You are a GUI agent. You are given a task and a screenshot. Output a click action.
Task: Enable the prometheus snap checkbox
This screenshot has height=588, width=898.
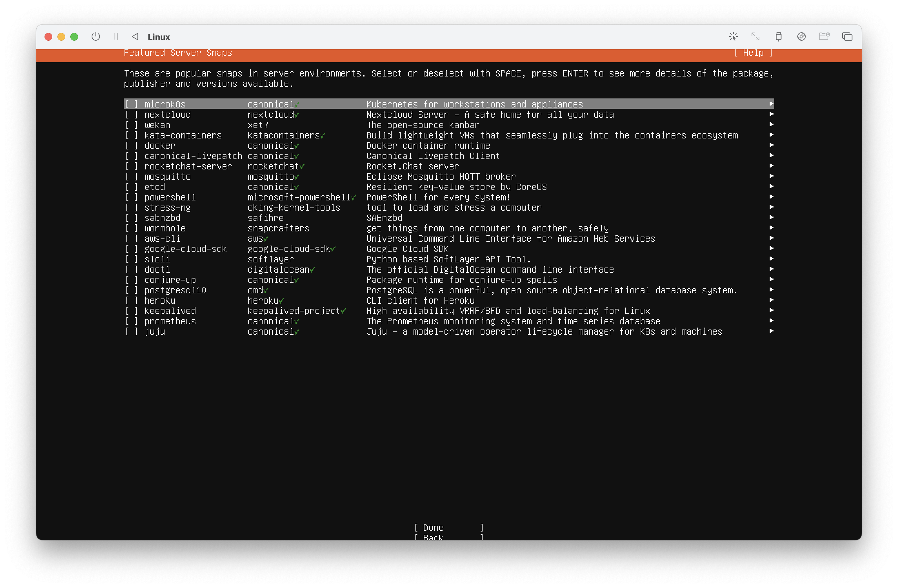pyautogui.click(x=131, y=321)
